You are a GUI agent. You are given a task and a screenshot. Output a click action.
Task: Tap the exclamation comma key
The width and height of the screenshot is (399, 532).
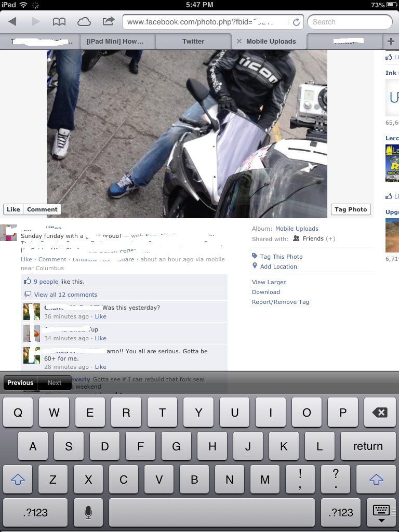click(x=300, y=479)
